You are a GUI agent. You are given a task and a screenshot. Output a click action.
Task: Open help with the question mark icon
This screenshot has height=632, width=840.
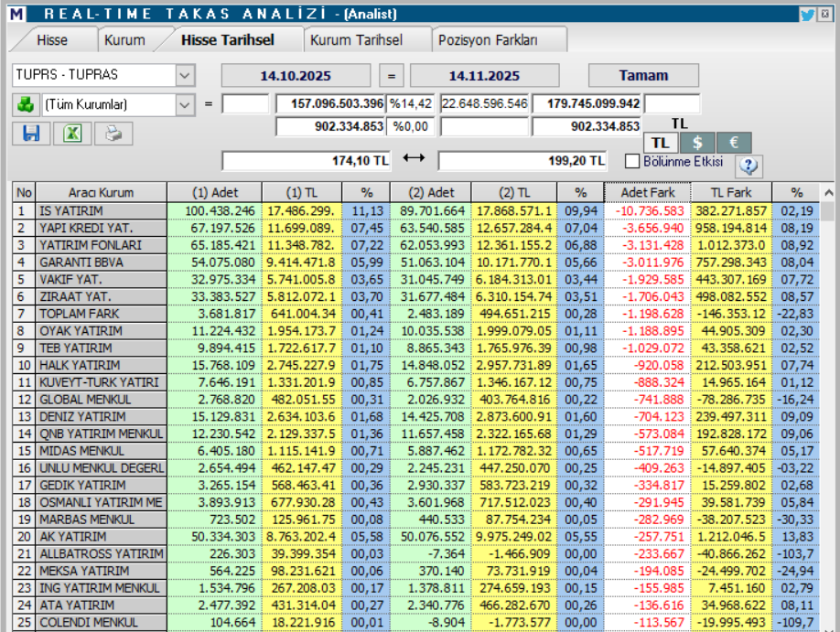pyautogui.click(x=748, y=166)
